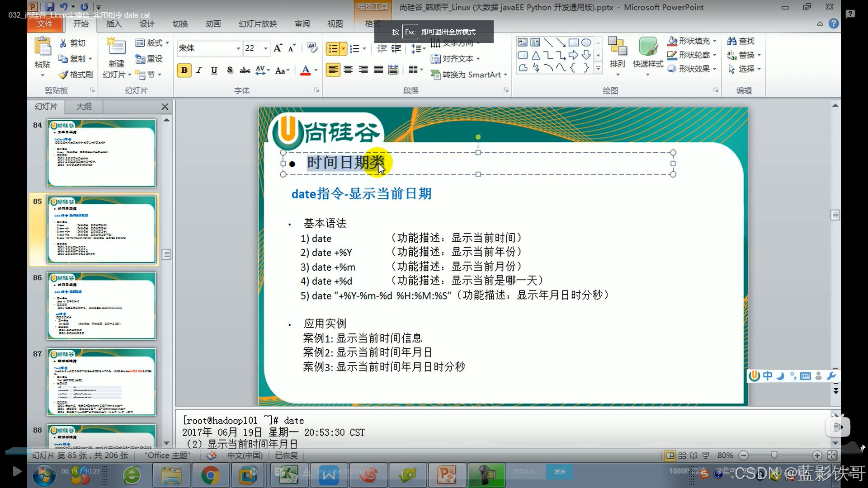Open Convert to SmartArt dropdown
The height and width of the screenshot is (488, 868).
pos(469,75)
